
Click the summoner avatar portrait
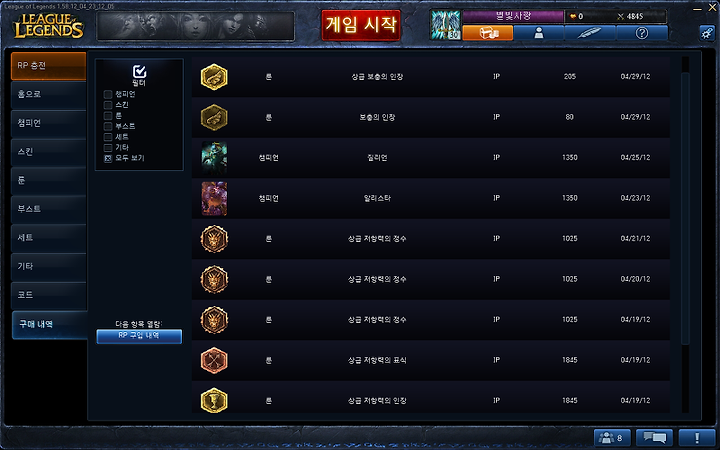[445, 25]
